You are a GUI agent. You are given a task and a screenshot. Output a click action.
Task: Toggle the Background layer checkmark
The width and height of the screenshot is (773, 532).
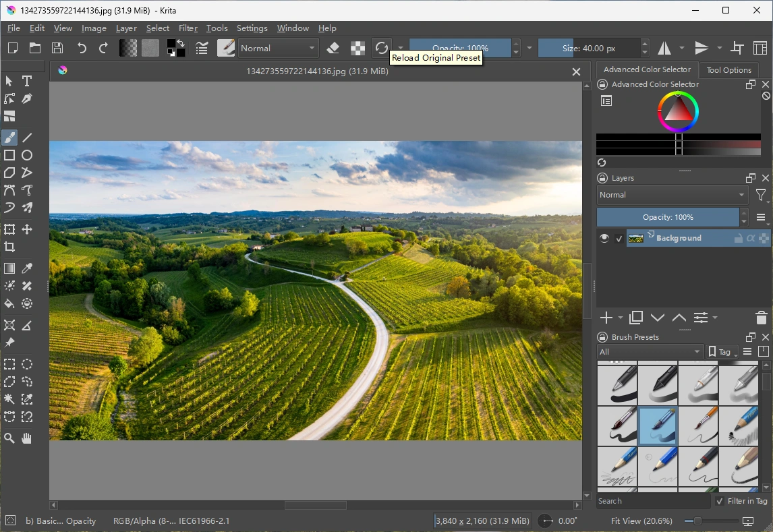[x=619, y=239]
